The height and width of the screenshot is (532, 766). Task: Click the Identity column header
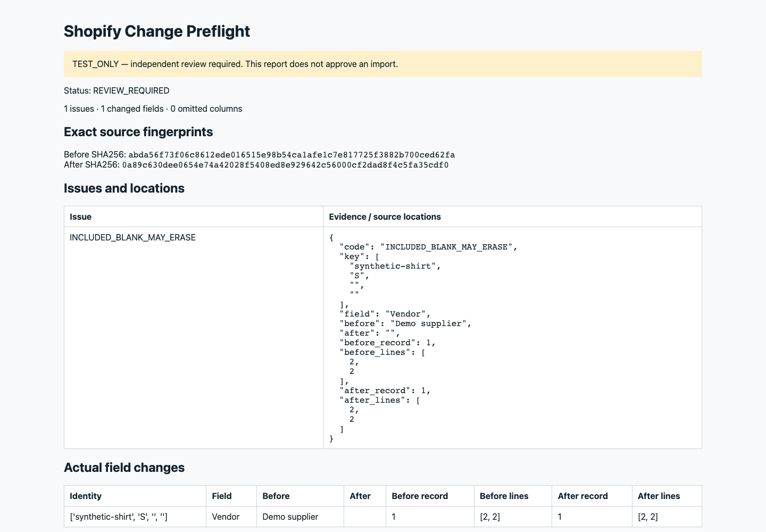[135, 496]
